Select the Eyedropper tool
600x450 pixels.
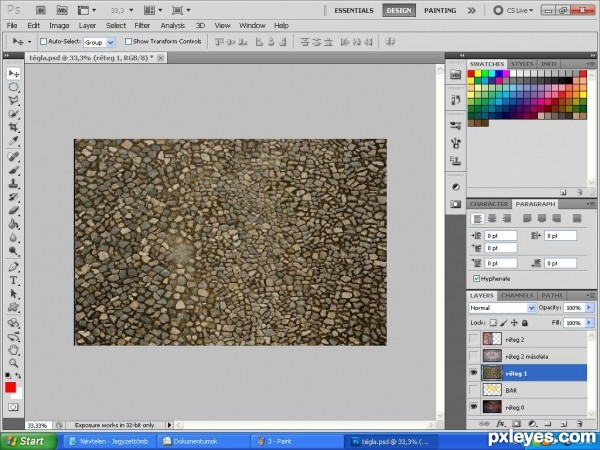coord(13,141)
